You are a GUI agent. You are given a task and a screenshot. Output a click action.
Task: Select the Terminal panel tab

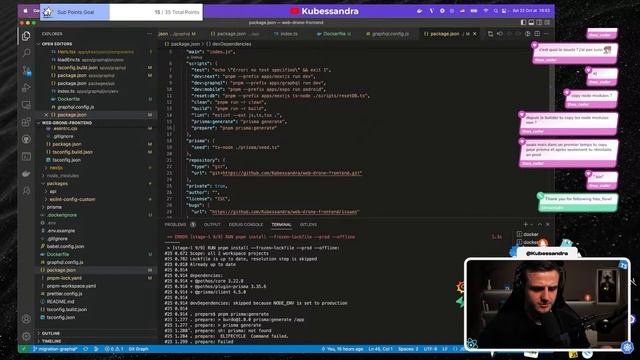point(281,224)
